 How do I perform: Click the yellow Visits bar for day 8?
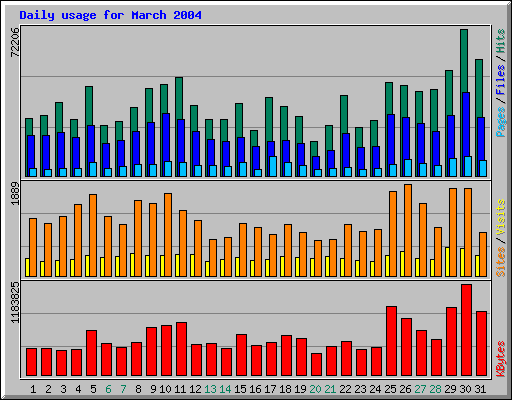pyautogui.click(x=132, y=265)
